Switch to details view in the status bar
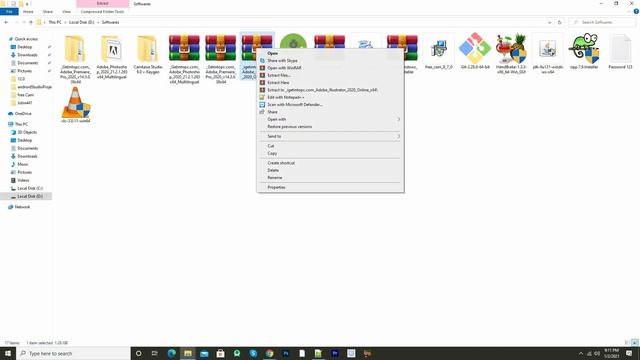 [627, 342]
